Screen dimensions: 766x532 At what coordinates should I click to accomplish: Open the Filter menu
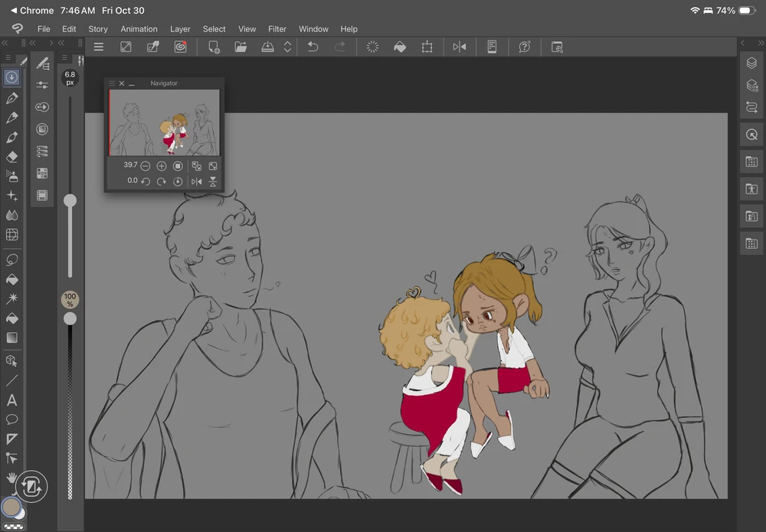pos(277,29)
